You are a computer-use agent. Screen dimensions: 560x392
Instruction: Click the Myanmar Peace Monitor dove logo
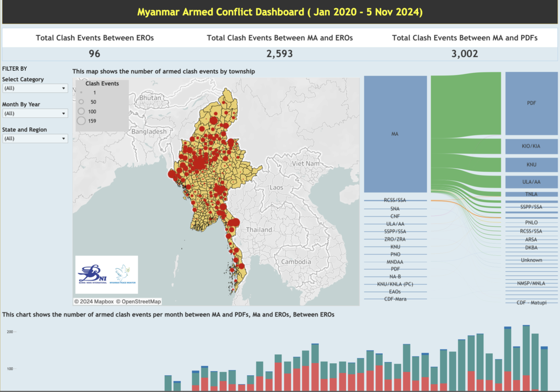click(121, 274)
